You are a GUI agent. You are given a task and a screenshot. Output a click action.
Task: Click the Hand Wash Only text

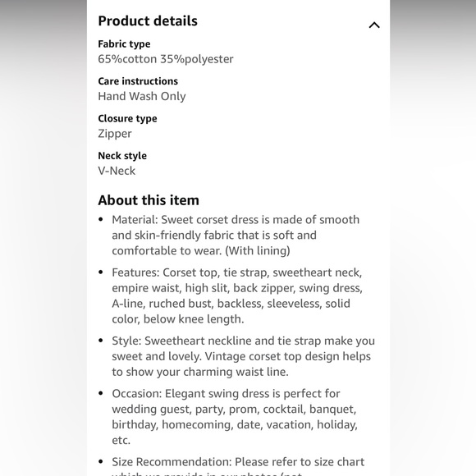click(x=142, y=96)
